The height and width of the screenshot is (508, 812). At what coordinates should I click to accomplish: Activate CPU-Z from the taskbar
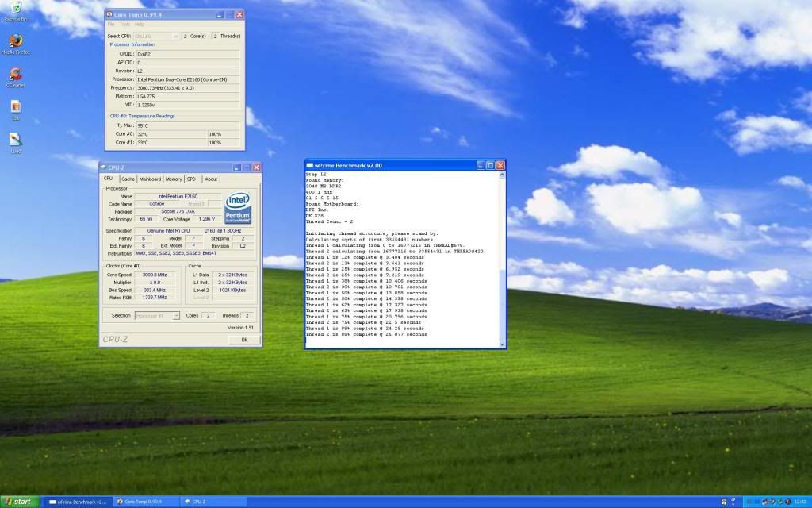[x=213, y=502]
